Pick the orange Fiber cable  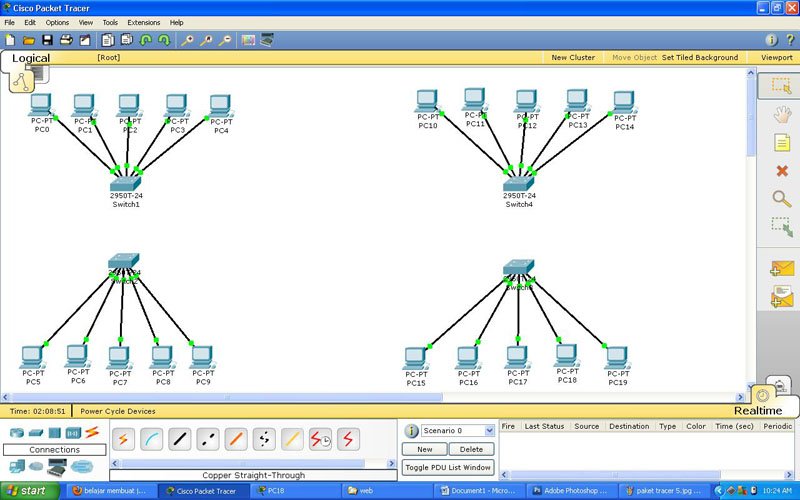tap(236, 439)
